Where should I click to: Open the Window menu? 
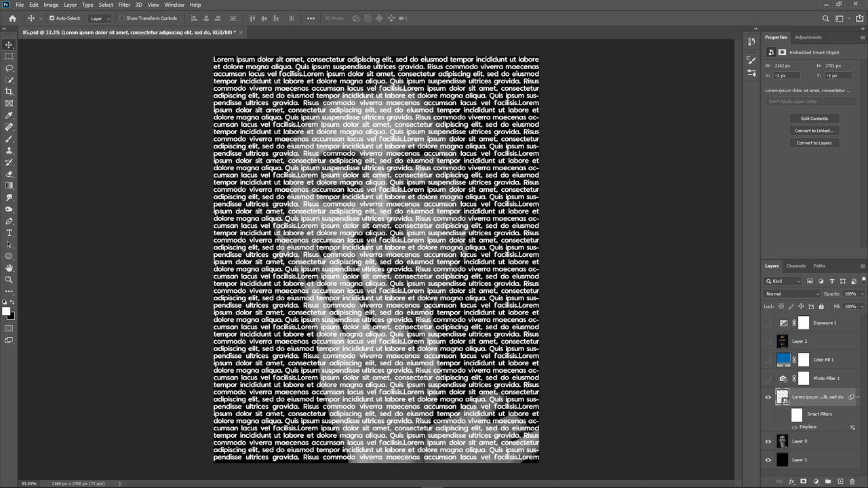point(174,5)
